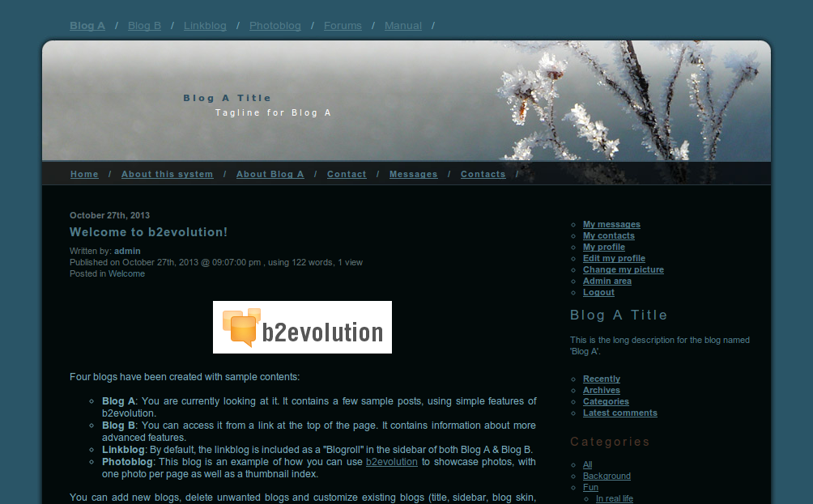The image size is (813, 504).
Task: Show Recently posted items
Action: (602, 379)
